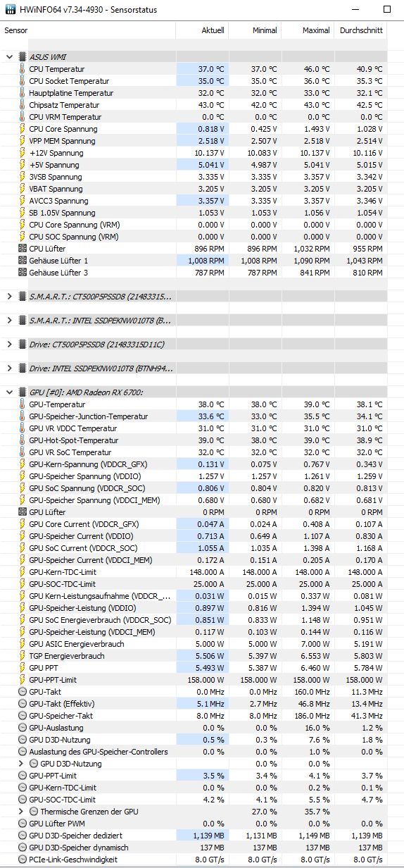Expand S.M.A.R.T.: CT500P5PSSD8 group
Image resolution: width=404 pixels, height=868 pixels.
tap(9, 297)
